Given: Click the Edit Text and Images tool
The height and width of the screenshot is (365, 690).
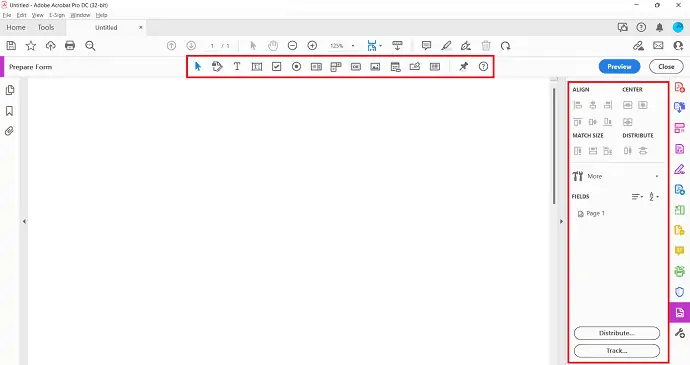Looking at the screenshot, I should [217, 67].
